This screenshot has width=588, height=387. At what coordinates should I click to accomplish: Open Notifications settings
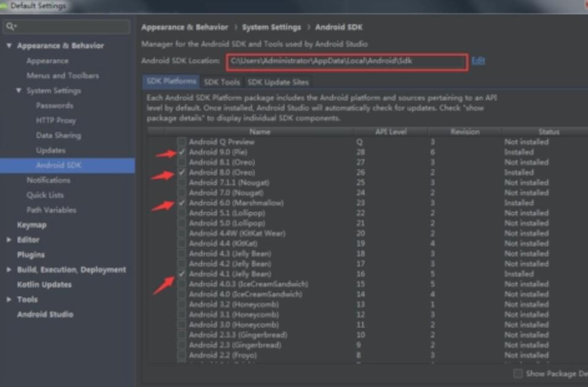point(49,181)
